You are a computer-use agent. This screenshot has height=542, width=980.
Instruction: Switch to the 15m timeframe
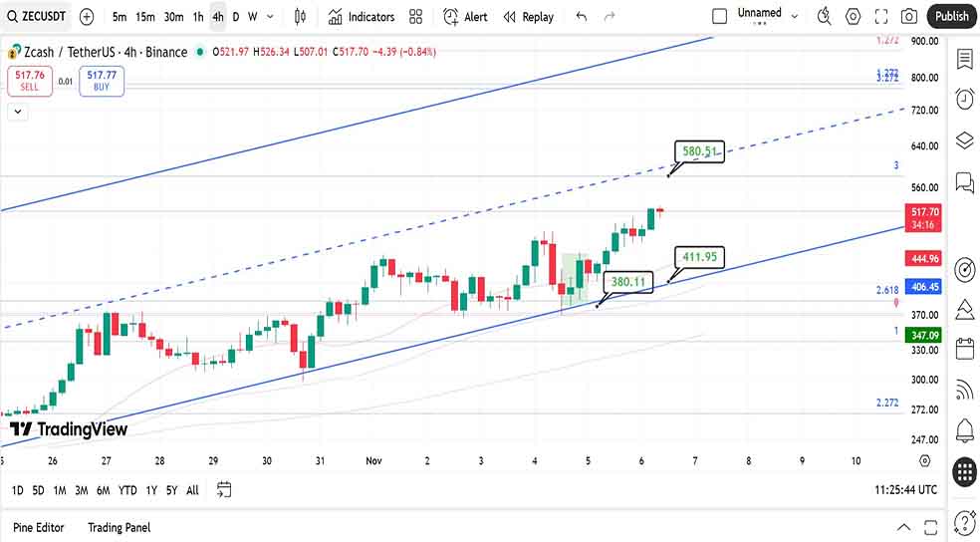coord(145,17)
